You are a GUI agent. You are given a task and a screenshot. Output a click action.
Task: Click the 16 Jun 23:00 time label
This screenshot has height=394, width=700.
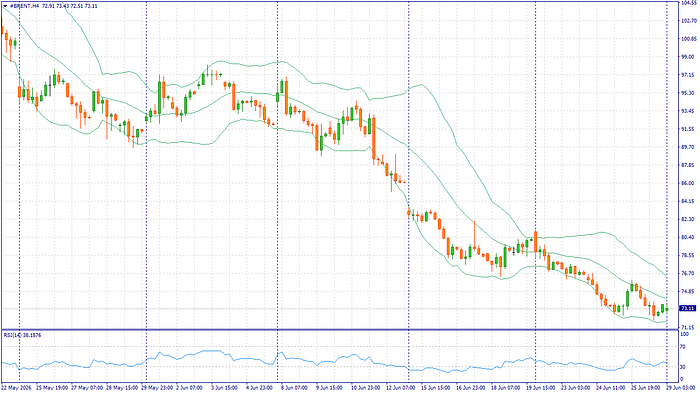[x=471, y=388]
